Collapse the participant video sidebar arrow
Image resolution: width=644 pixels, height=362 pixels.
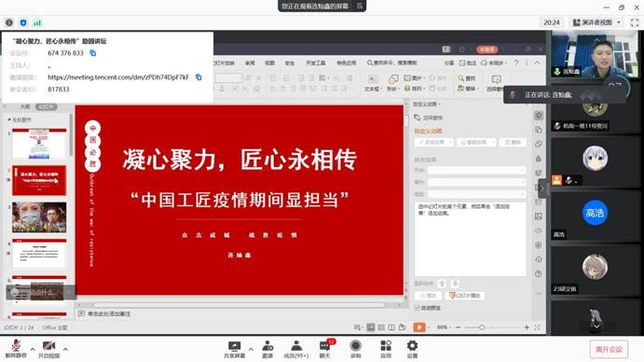click(x=542, y=188)
